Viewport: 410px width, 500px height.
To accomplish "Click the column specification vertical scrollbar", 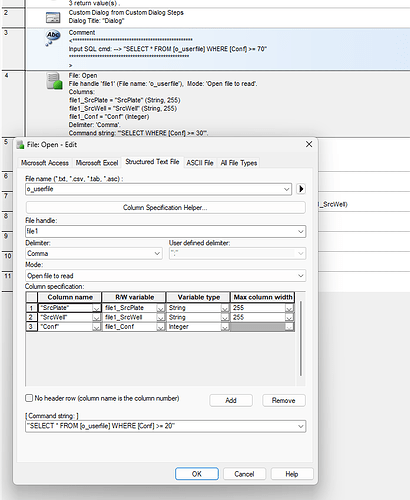I will (301, 339).
